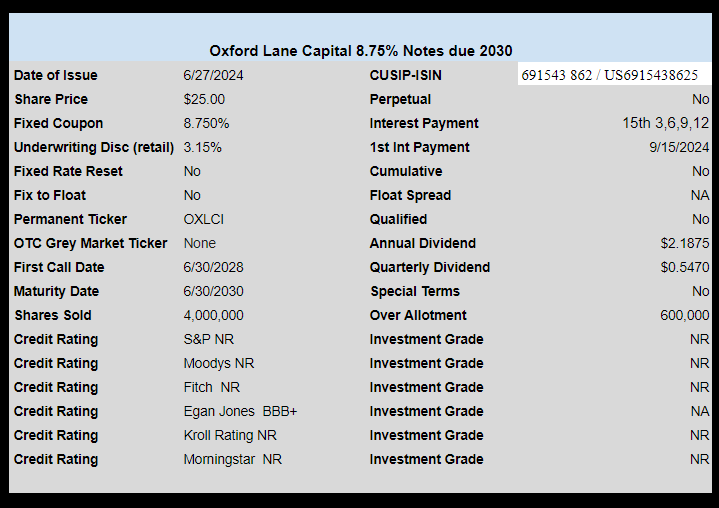The image size is (719, 508).
Task: Click the Special Terms label
Action: click(415, 291)
